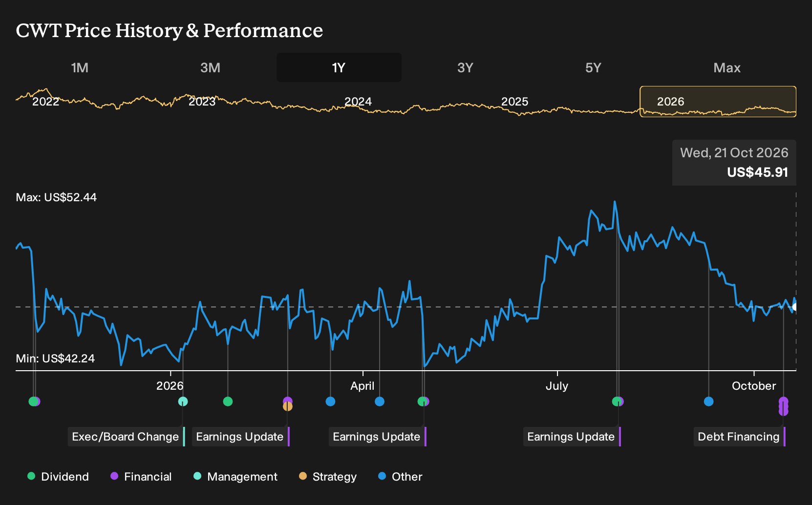The image size is (812, 505).
Task: Click the white current-price dot on chart line
Action: pos(795,307)
